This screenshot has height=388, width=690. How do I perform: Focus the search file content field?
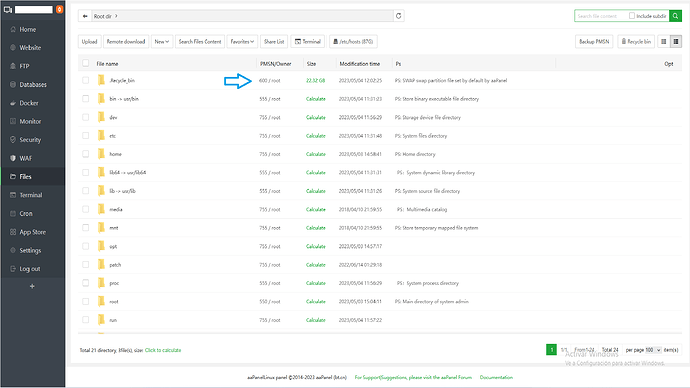(601, 16)
